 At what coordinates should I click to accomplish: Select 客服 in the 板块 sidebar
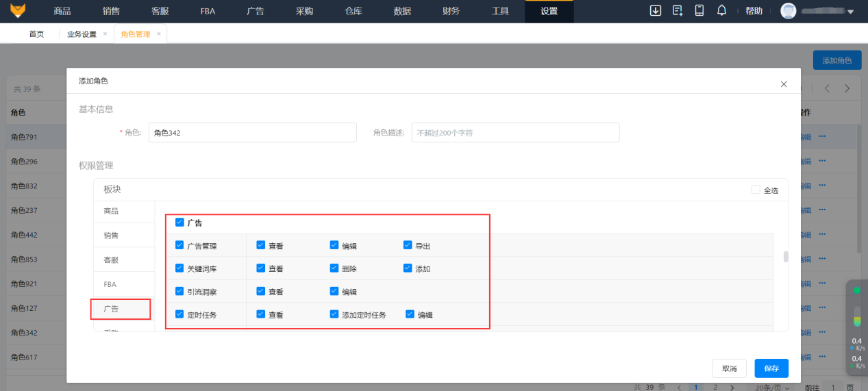pos(111,260)
